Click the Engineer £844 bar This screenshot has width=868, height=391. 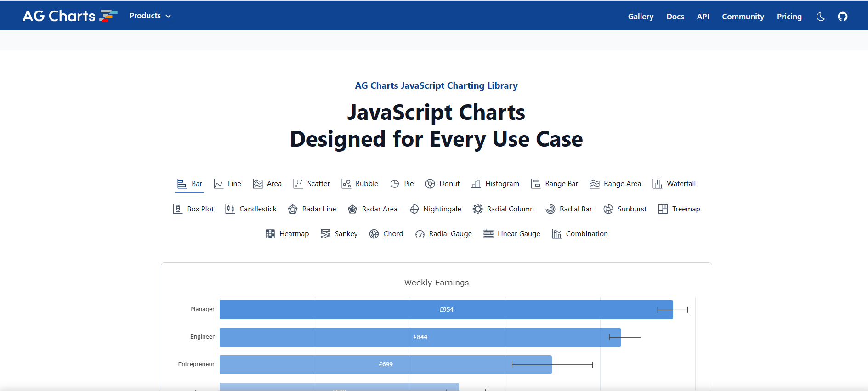click(420, 337)
